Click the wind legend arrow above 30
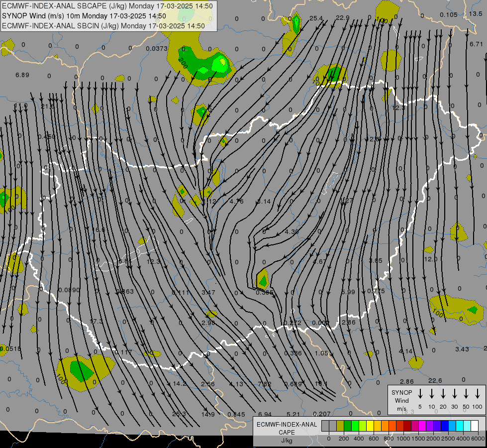This screenshot has width=487, height=448. pos(454,394)
